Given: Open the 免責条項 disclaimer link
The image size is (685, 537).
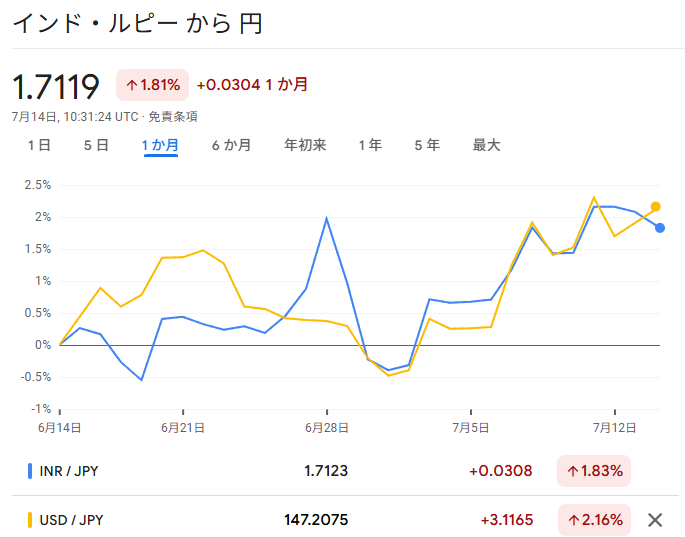Looking at the screenshot, I should (x=173, y=117).
